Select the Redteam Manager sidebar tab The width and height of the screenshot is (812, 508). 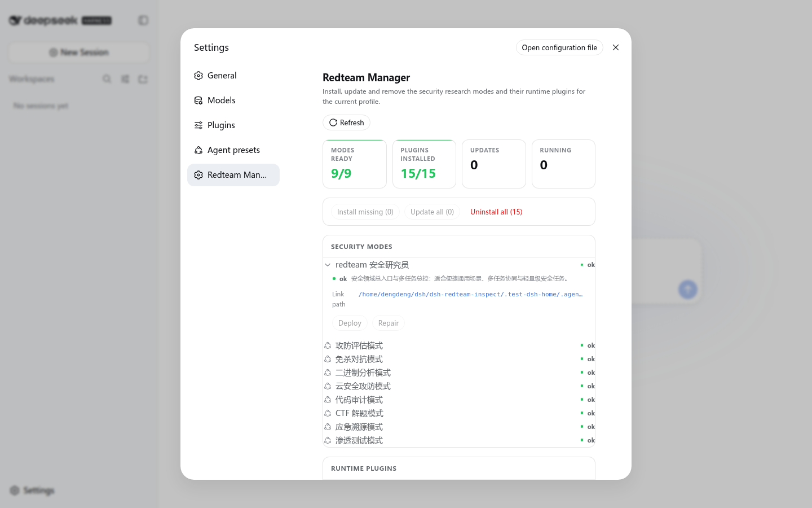[233, 175]
